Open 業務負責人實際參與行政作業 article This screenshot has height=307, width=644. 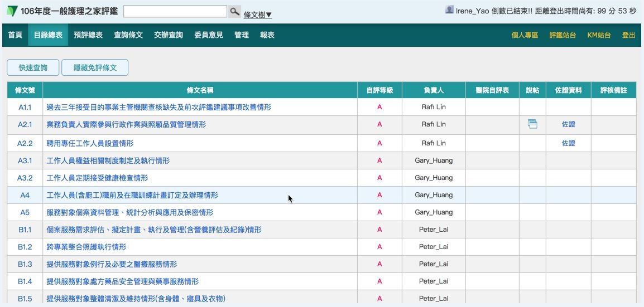pos(126,124)
